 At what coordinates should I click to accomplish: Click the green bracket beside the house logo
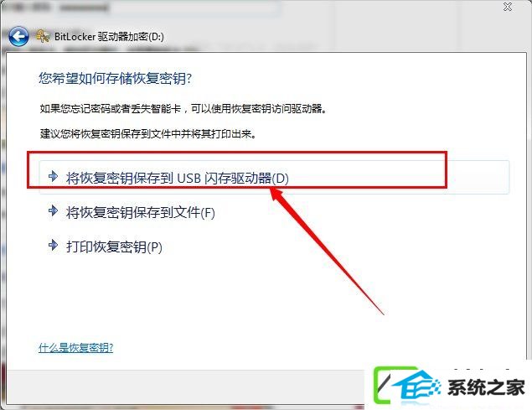click(383, 385)
